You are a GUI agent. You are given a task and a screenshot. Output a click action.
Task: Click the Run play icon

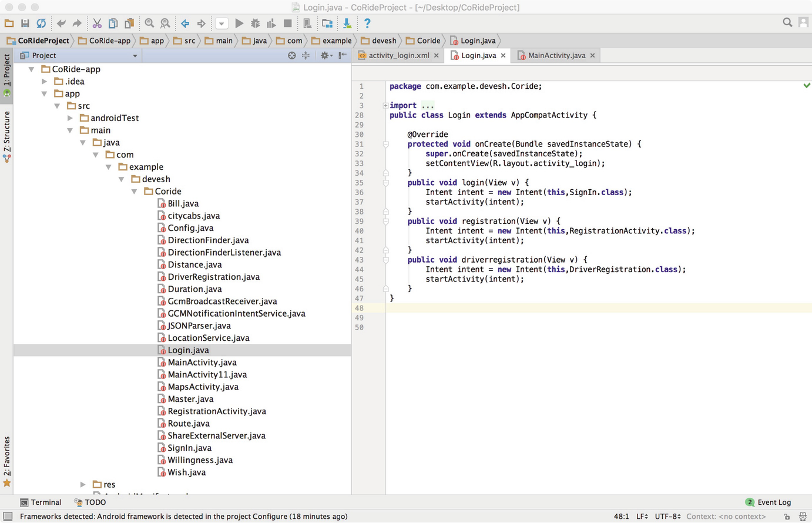(x=239, y=24)
